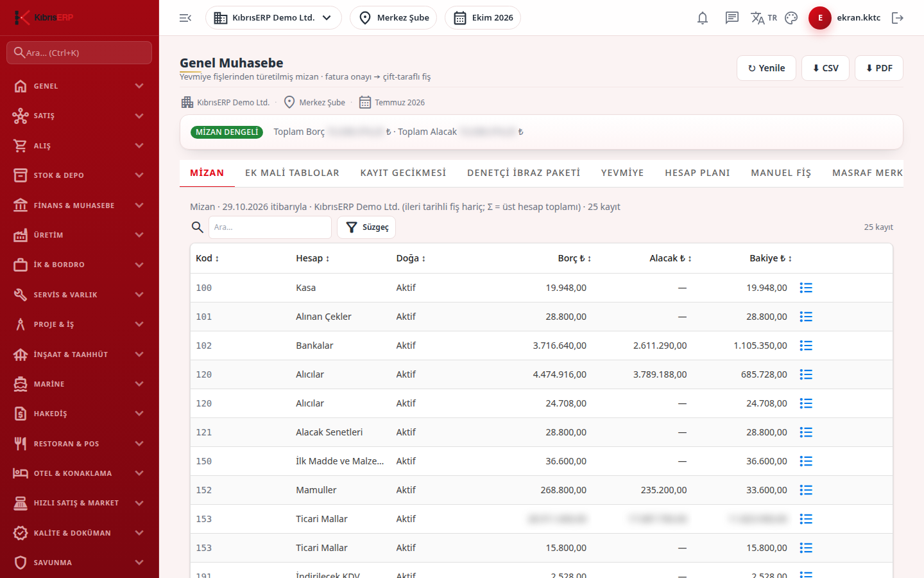This screenshot has height=578, width=924.
Task: Go to the Hesap Planı tab
Action: [697, 173]
